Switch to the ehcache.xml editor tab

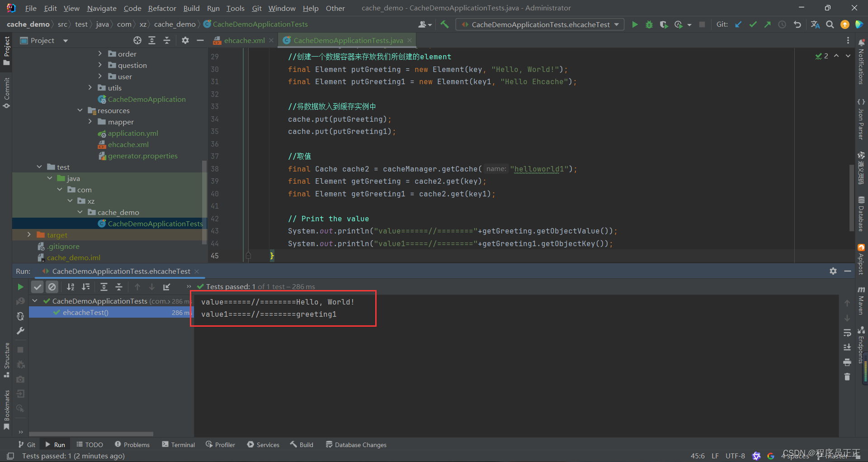[244, 40]
